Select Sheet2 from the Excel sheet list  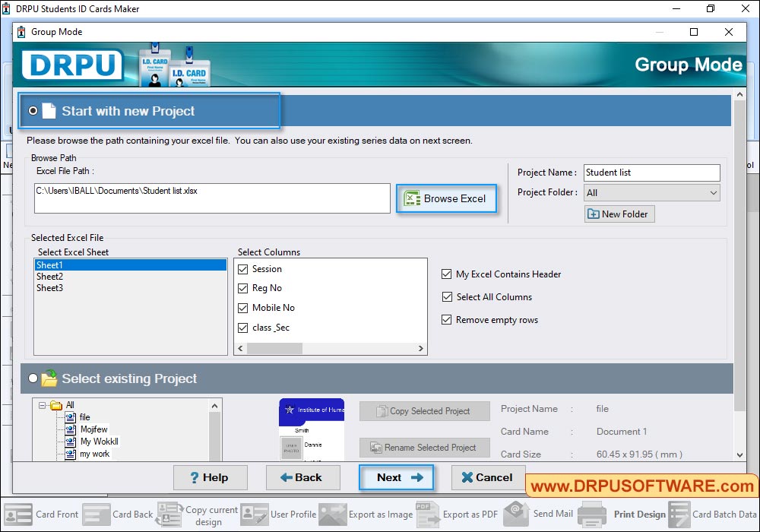(x=50, y=276)
